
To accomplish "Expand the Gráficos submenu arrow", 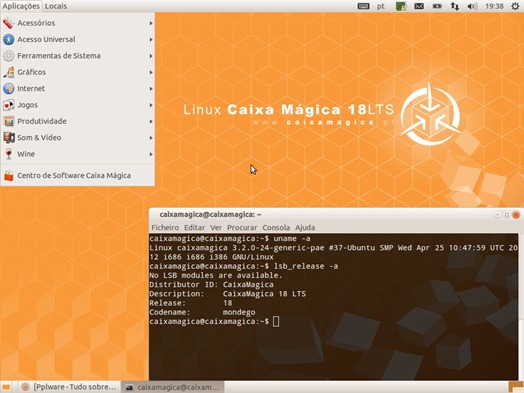I will pyautogui.click(x=151, y=72).
